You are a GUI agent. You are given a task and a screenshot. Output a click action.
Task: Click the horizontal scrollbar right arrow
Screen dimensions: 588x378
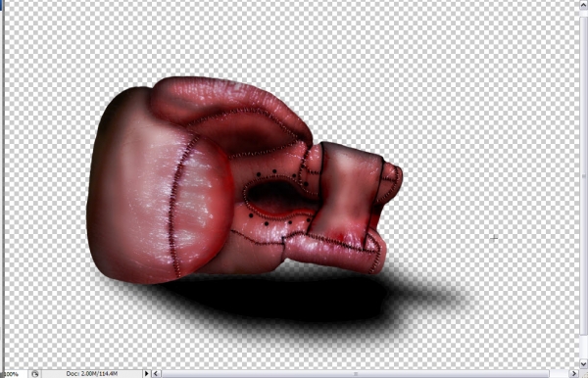click(573, 373)
